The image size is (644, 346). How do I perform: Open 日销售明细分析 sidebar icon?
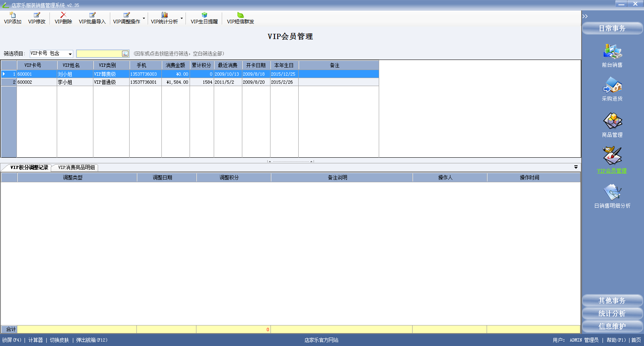[612, 196]
